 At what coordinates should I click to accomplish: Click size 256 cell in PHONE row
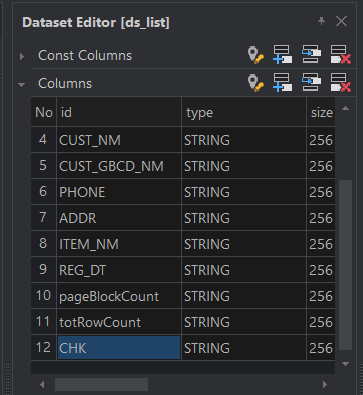(321, 192)
